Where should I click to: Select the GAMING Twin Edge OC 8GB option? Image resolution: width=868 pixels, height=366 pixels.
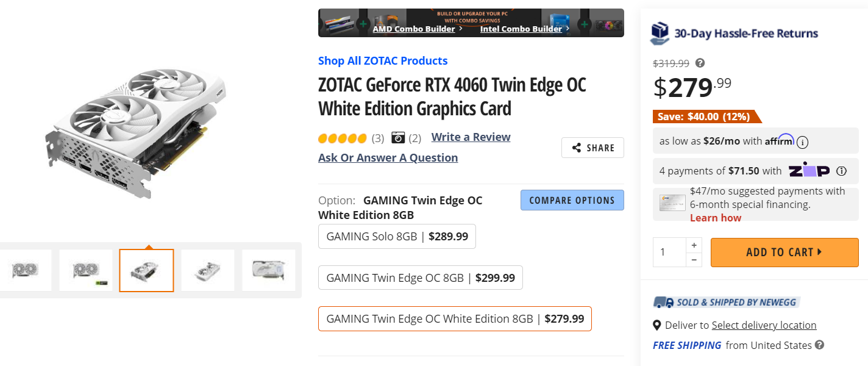coord(421,278)
